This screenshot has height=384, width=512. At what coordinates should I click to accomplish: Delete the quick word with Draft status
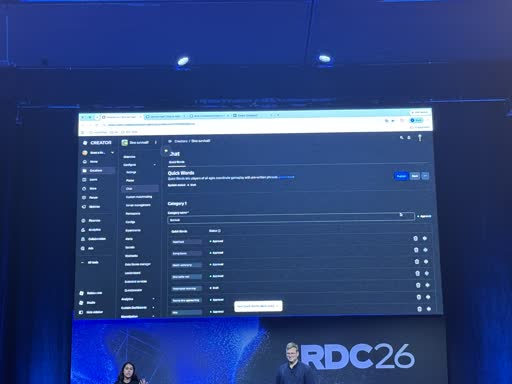pyautogui.click(x=418, y=285)
